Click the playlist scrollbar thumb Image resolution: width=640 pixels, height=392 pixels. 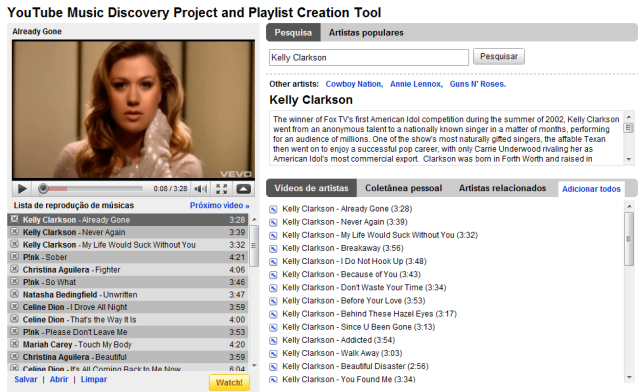pos(254,245)
